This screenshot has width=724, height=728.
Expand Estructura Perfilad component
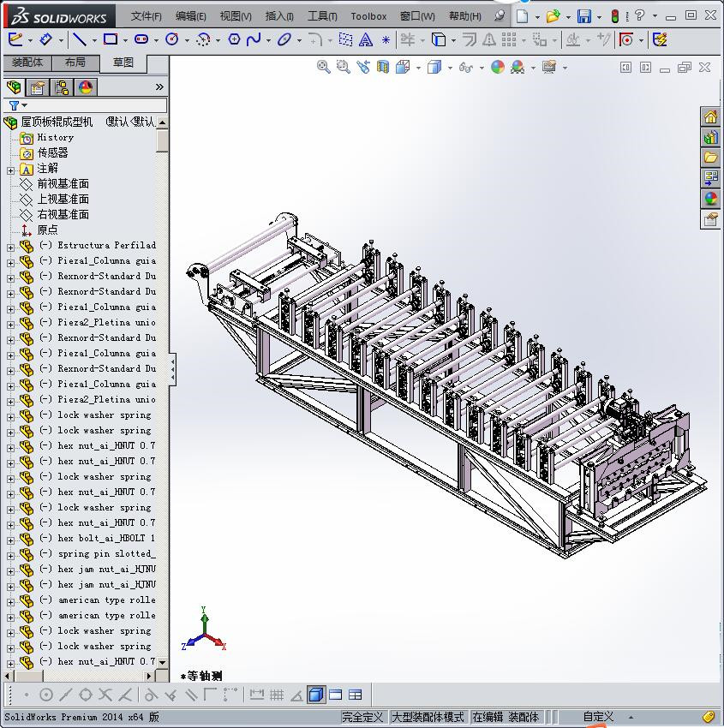10,248
